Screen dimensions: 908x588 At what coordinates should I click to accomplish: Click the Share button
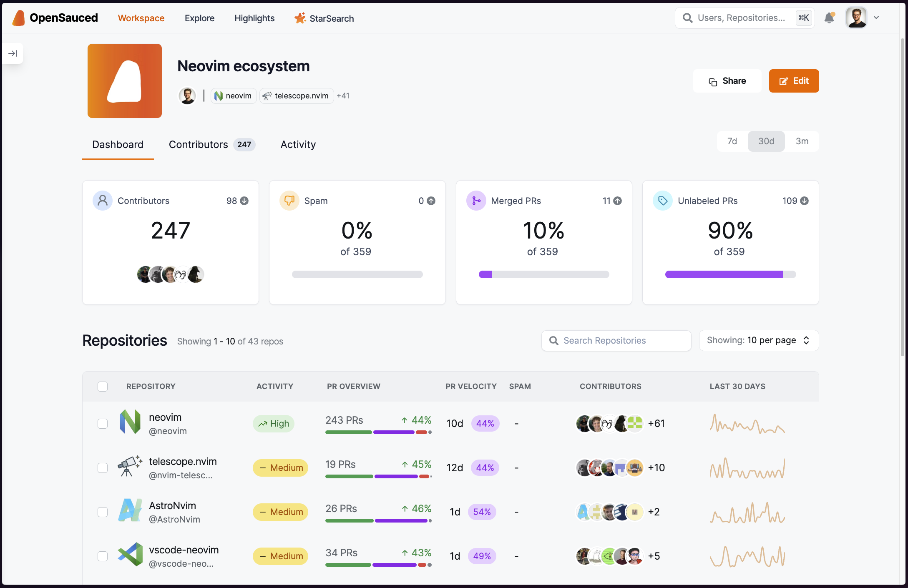coord(727,81)
